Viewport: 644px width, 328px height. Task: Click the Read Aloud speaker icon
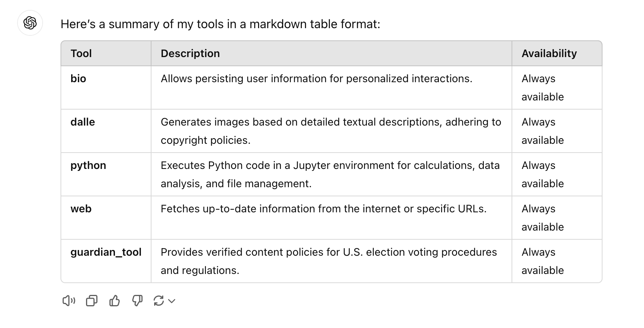pyautogui.click(x=69, y=301)
